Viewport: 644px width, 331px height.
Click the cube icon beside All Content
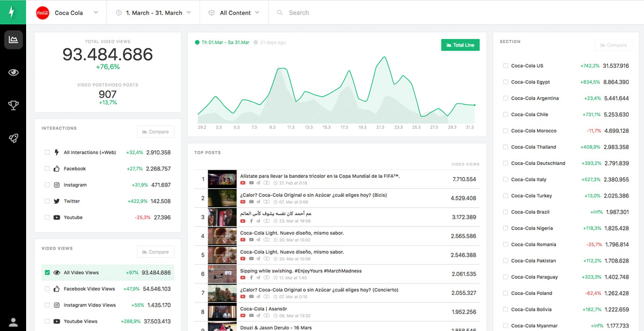(212, 13)
